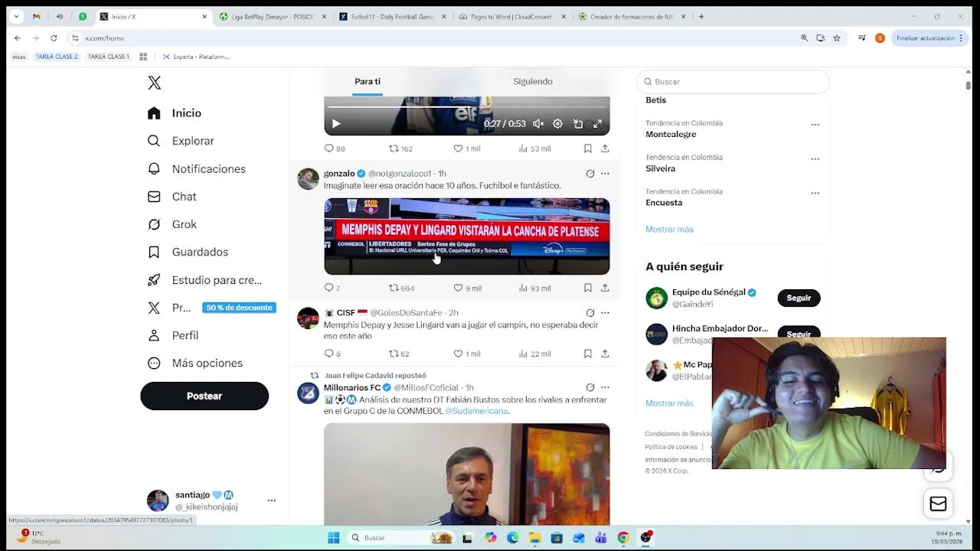Open Chat in the sidebar

coord(171,197)
